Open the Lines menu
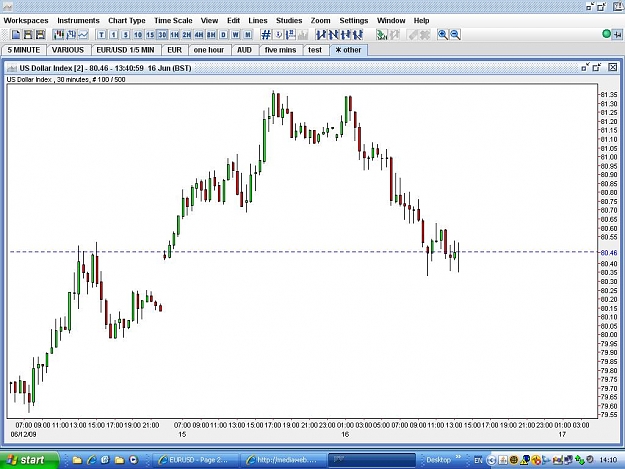This screenshot has height=469, width=625. 258,20
